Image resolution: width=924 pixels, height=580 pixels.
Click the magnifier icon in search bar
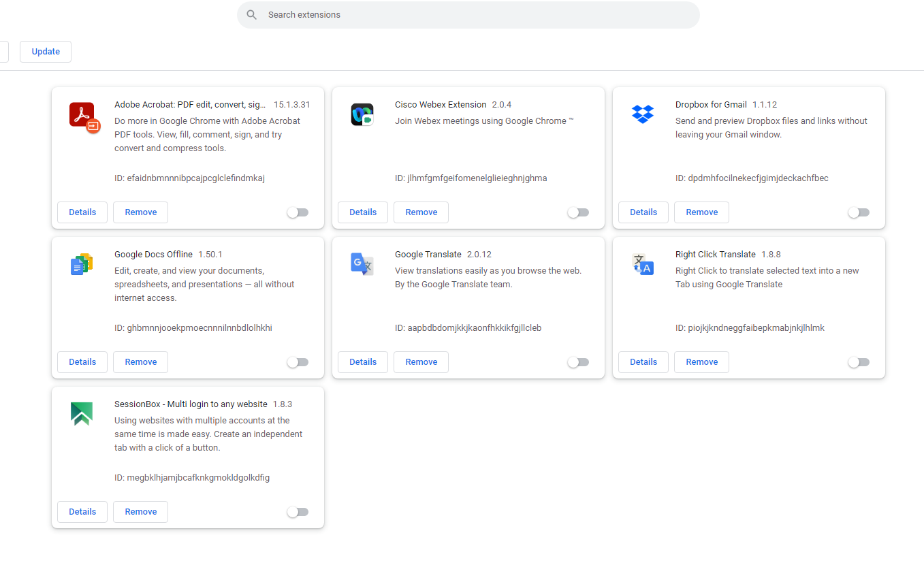click(x=252, y=15)
